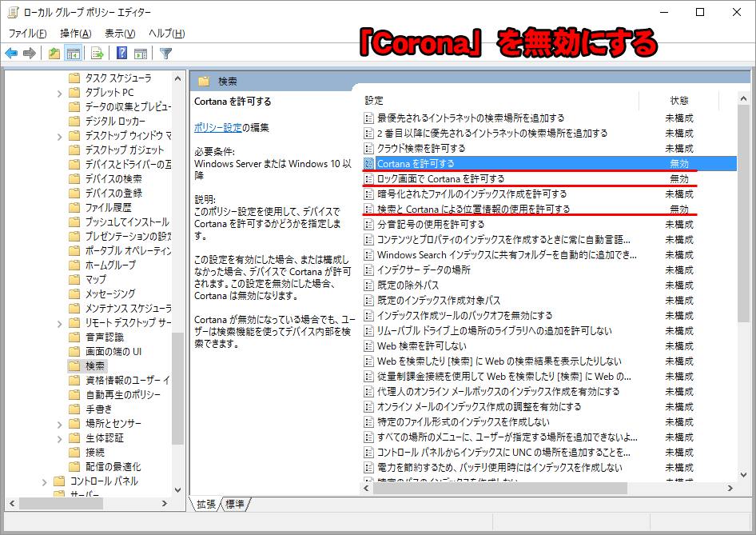Select the 配信の最適化 folder

coord(113,466)
